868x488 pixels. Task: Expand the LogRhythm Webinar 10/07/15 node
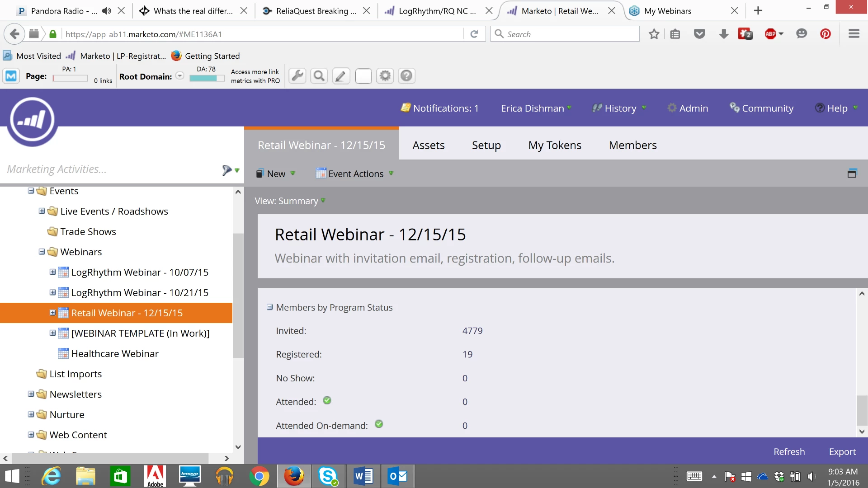pos(52,272)
